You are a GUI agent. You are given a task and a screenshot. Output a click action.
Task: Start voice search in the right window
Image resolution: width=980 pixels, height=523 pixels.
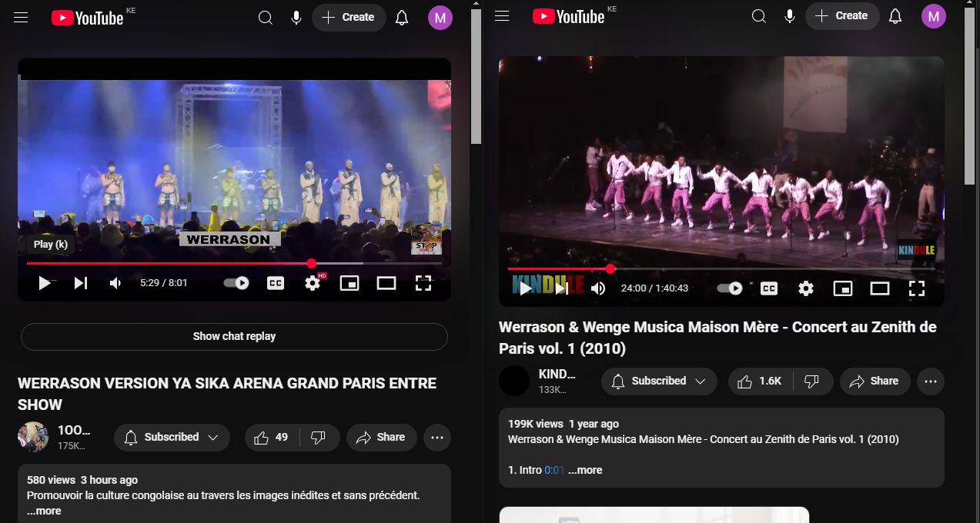point(790,15)
